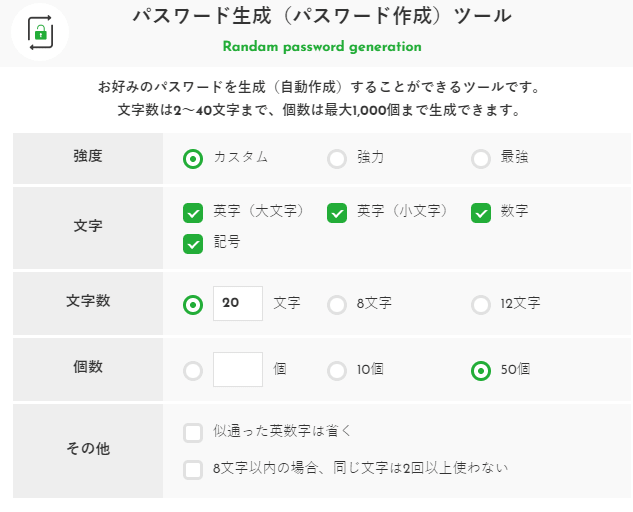Select the 10個 quantity option

[337, 370]
